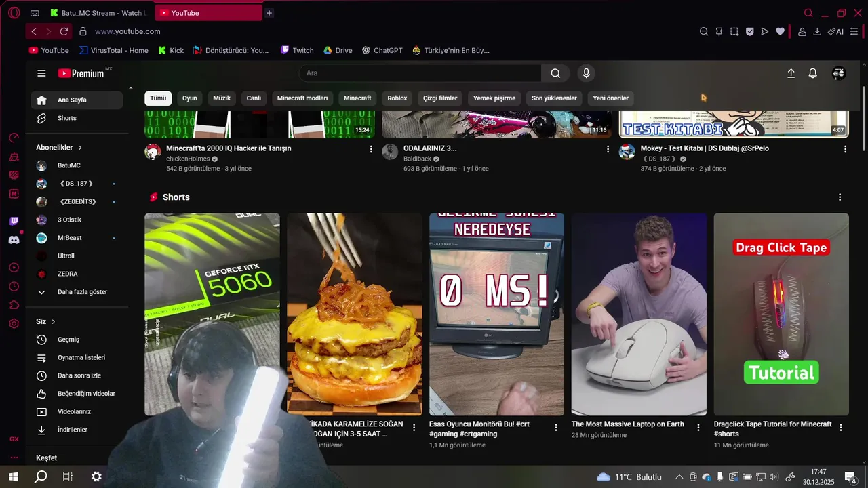Screen dimensions: 868x488
Task: Open the chickenHolmes channel link
Action: [x=188, y=159]
